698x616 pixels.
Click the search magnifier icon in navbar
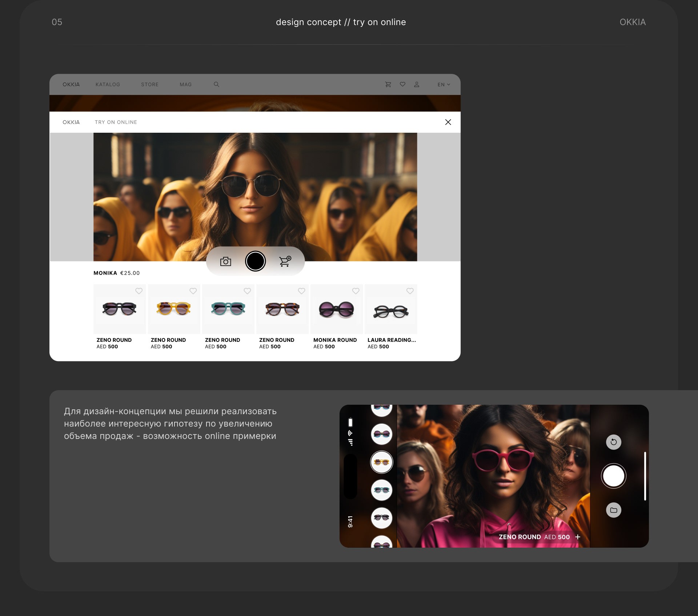(x=216, y=84)
